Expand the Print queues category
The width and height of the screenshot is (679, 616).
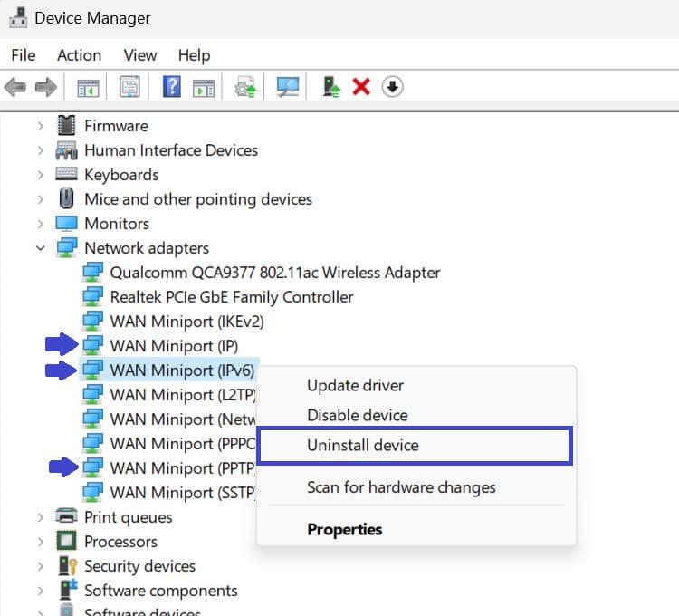pyautogui.click(x=41, y=517)
